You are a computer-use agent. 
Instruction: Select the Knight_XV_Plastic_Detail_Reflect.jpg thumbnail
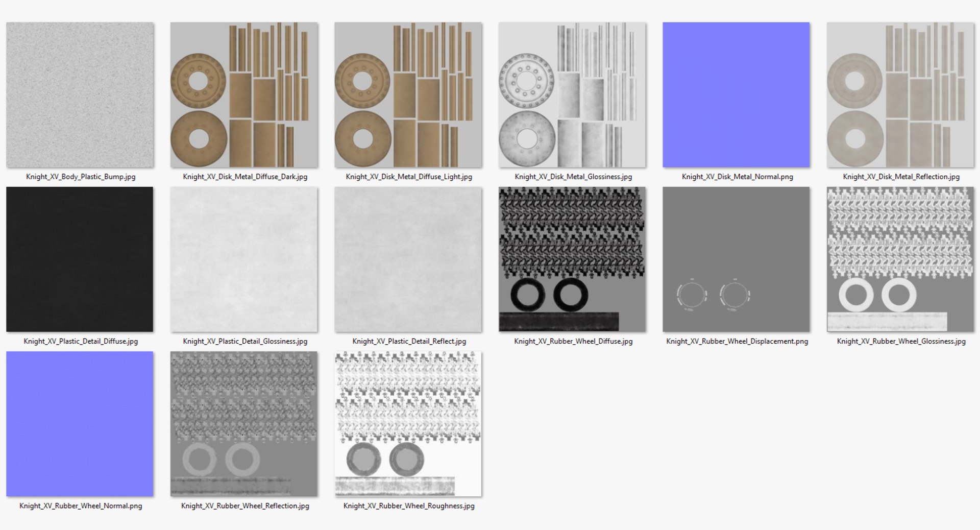pos(408,259)
